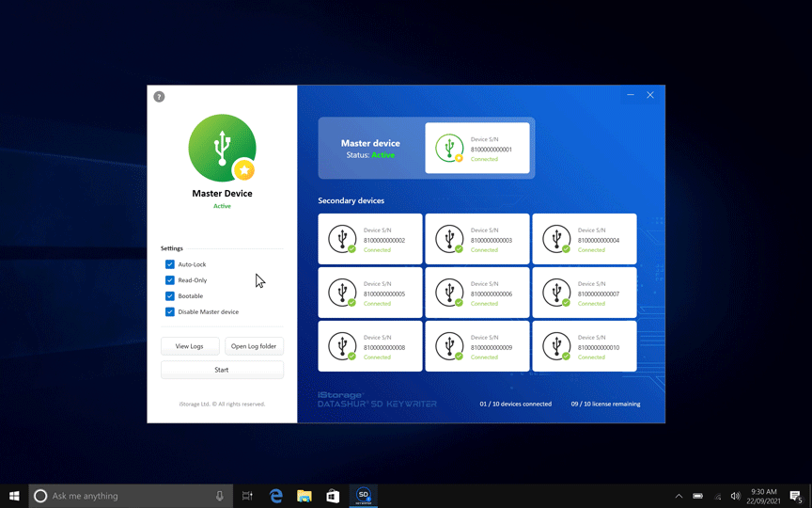The height and width of the screenshot is (508, 812).
Task: Click USB icon of device 8100000000006
Action: tap(449, 293)
